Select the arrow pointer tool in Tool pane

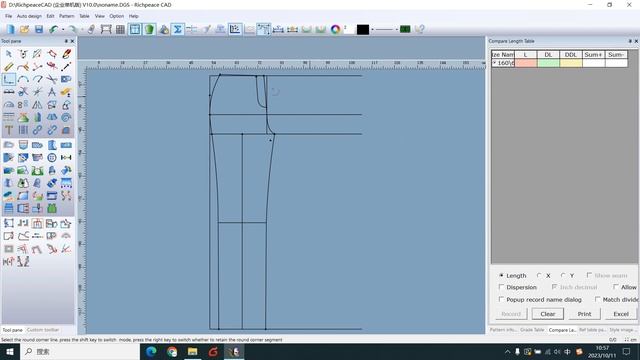tap(9, 54)
